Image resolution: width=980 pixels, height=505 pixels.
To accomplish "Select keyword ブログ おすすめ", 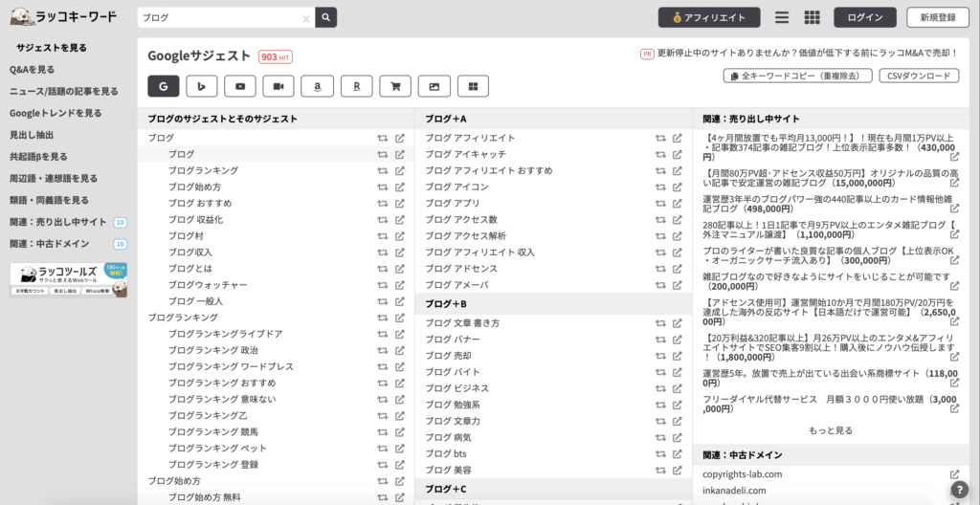I will point(200,203).
